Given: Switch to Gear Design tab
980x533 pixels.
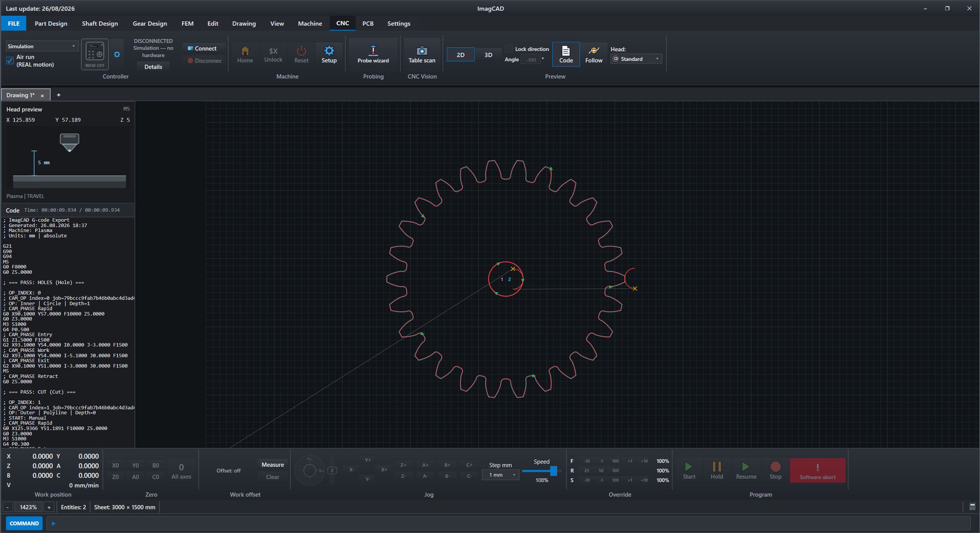Looking at the screenshot, I should [x=150, y=23].
